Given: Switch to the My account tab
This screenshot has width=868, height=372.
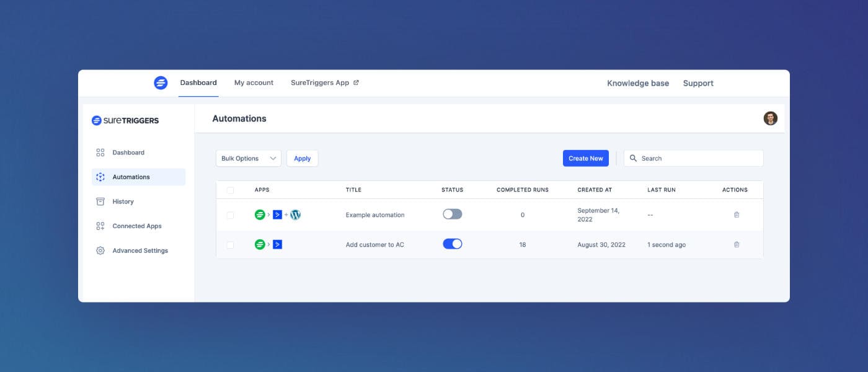Looking at the screenshot, I should (x=254, y=82).
